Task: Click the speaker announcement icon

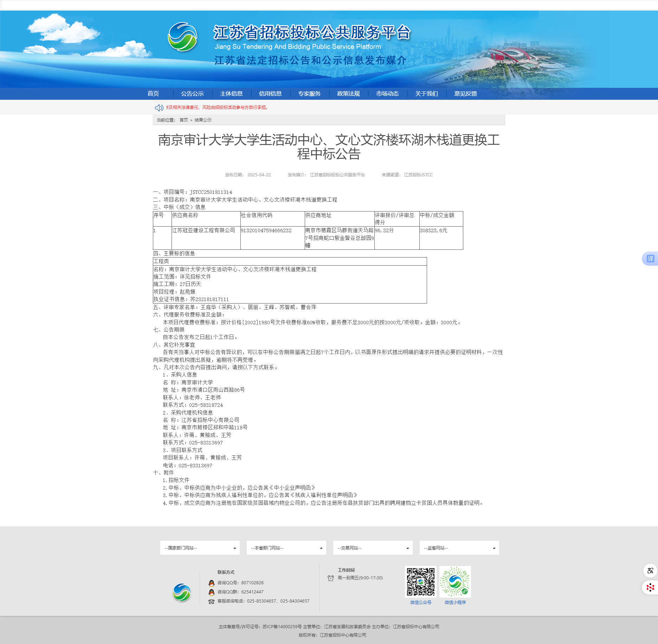Action: point(159,108)
